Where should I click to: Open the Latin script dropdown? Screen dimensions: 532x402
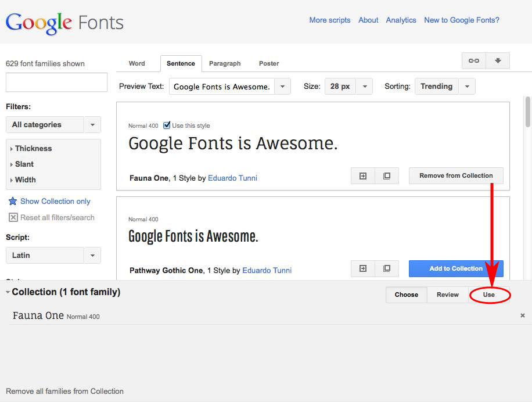(x=53, y=256)
